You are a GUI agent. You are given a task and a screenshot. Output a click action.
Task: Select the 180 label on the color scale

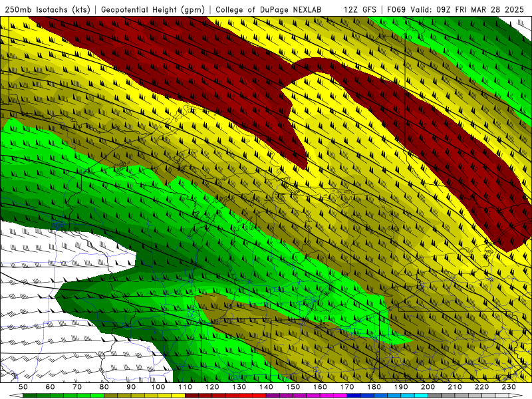374,387
